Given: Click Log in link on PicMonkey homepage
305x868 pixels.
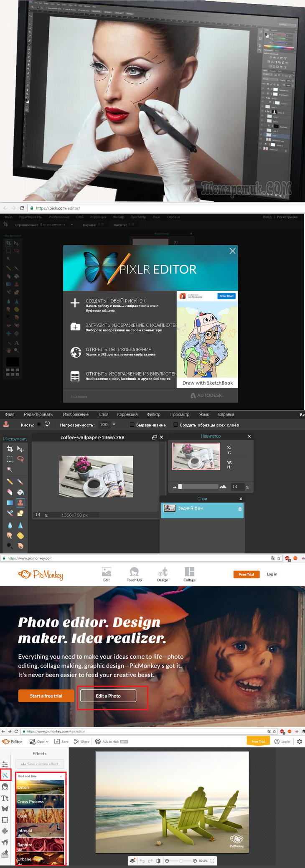Looking at the screenshot, I should [x=272, y=574].
